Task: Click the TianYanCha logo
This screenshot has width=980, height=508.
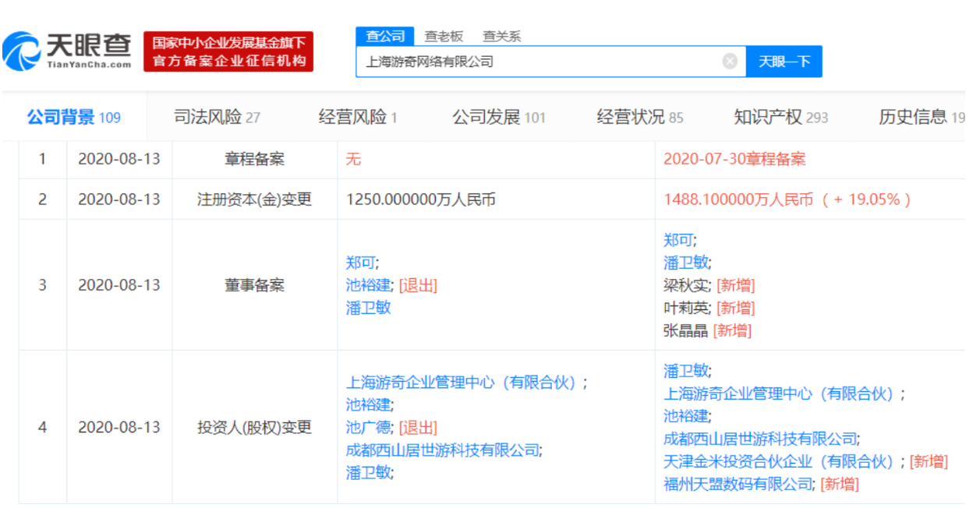Action: click(68, 51)
